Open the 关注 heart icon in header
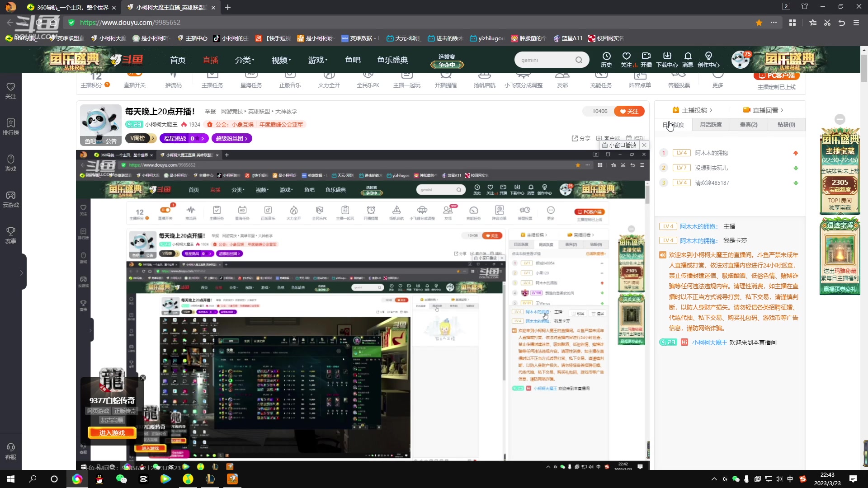The image size is (868, 488). (627, 59)
